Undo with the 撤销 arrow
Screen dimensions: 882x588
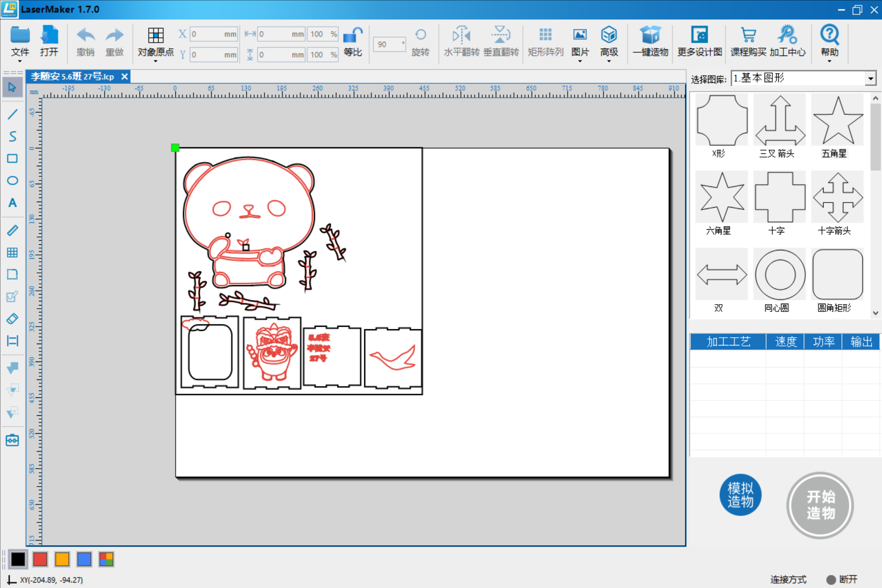(85, 35)
